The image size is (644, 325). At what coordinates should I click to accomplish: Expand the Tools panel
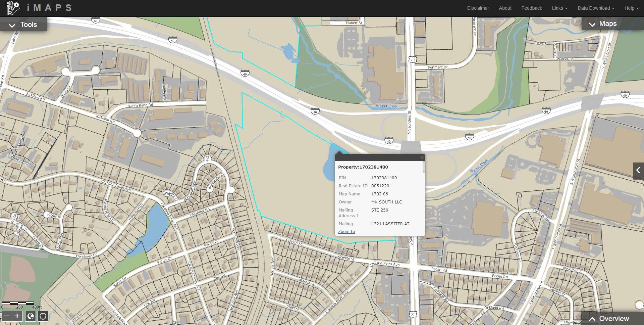[23, 25]
